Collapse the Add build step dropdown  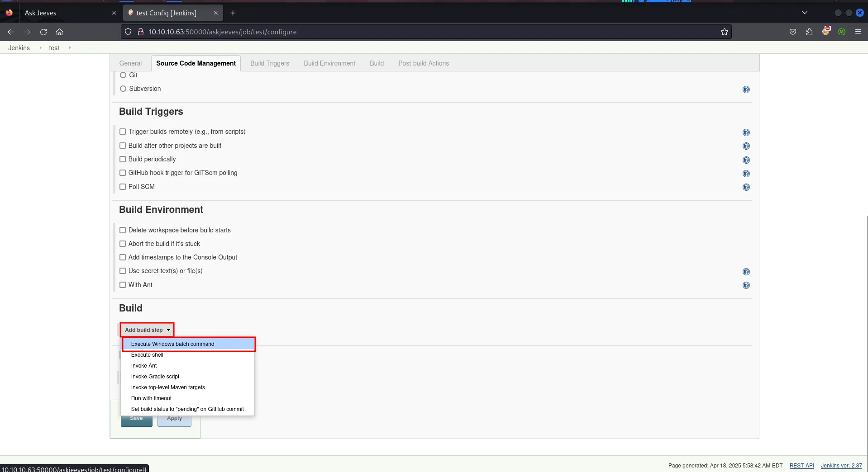coord(147,330)
